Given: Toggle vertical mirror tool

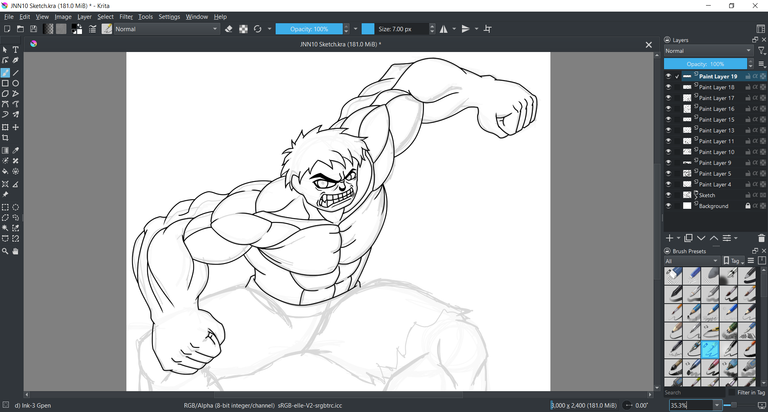Looking at the screenshot, I should [466, 29].
